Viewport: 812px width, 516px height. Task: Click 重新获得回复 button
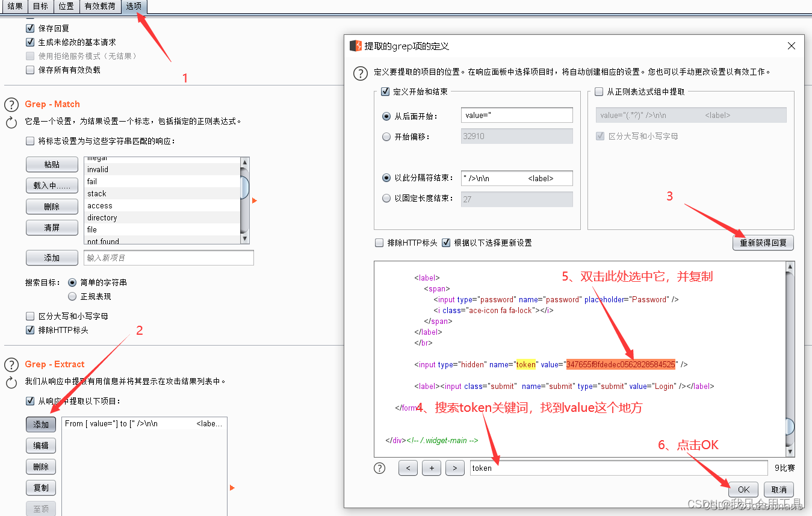[763, 243]
